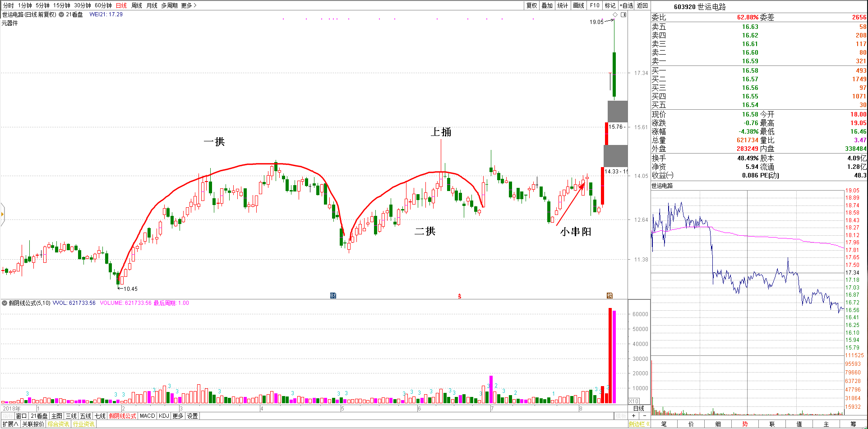The image size is (868, 429).
Task: Open the 综合资讯 news link
Action: (58, 424)
